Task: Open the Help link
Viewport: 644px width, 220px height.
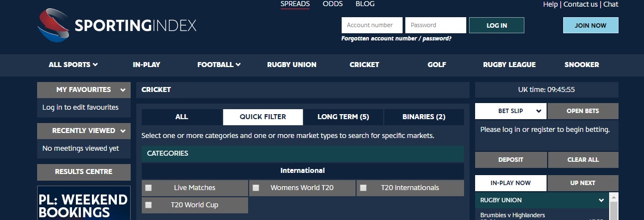Action: pyautogui.click(x=550, y=4)
